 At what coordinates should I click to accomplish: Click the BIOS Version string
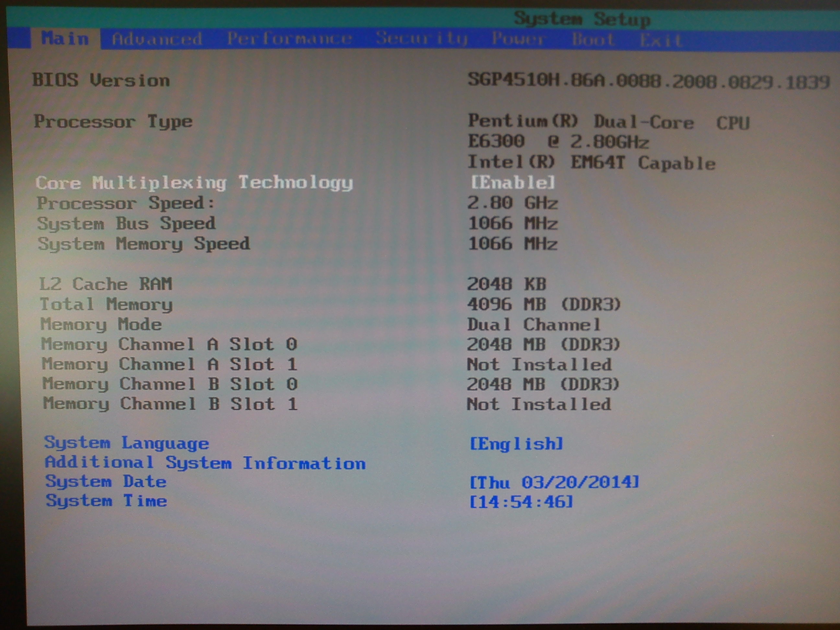coord(648,81)
